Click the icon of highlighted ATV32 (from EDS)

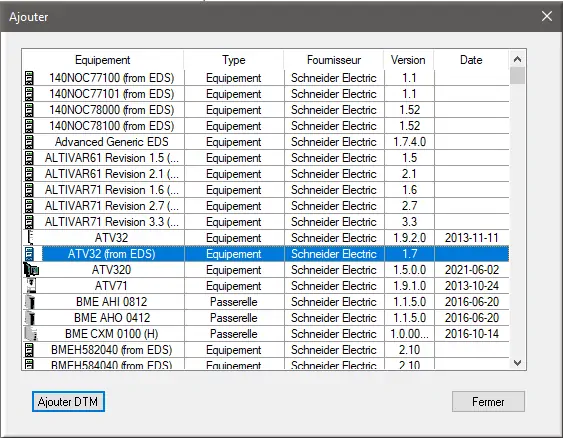click(x=29, y=254)
